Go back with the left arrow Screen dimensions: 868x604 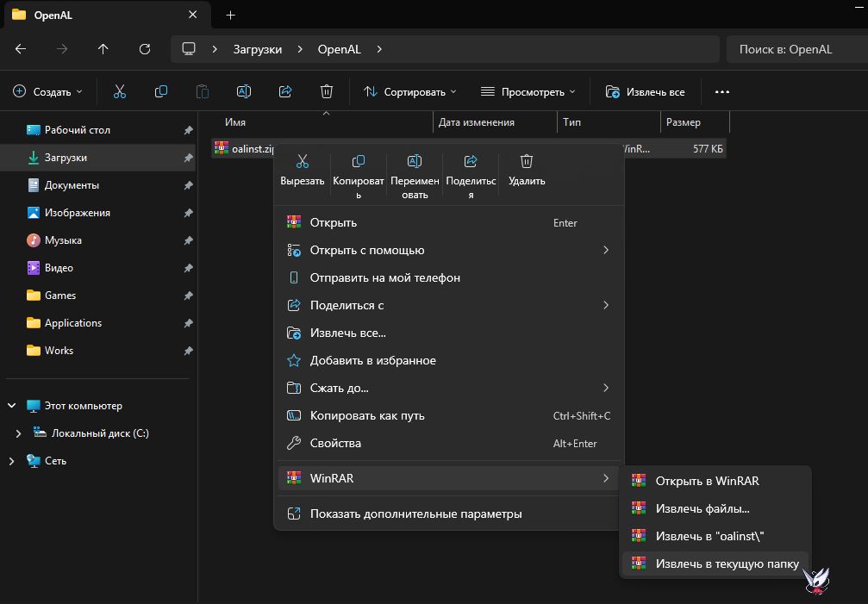pyautogui.click(x=21, y=49)
